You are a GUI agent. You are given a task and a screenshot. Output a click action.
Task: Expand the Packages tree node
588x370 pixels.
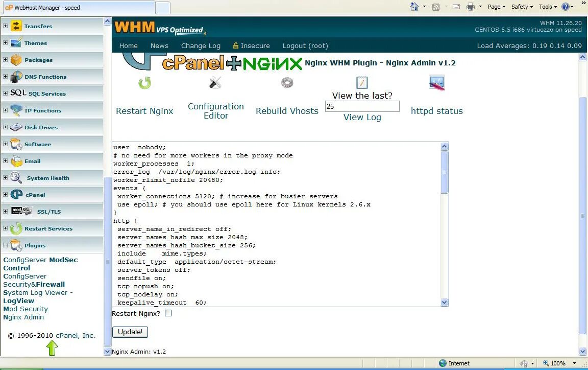[5, 59]
